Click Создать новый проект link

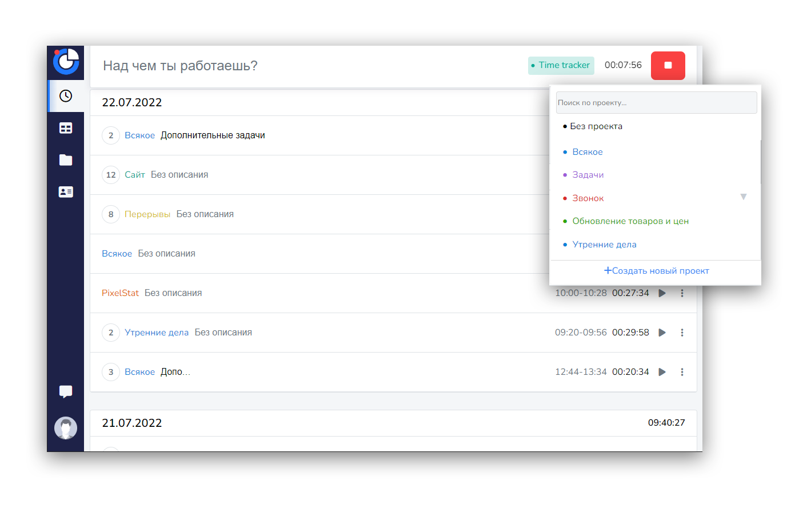pos(656,271)
